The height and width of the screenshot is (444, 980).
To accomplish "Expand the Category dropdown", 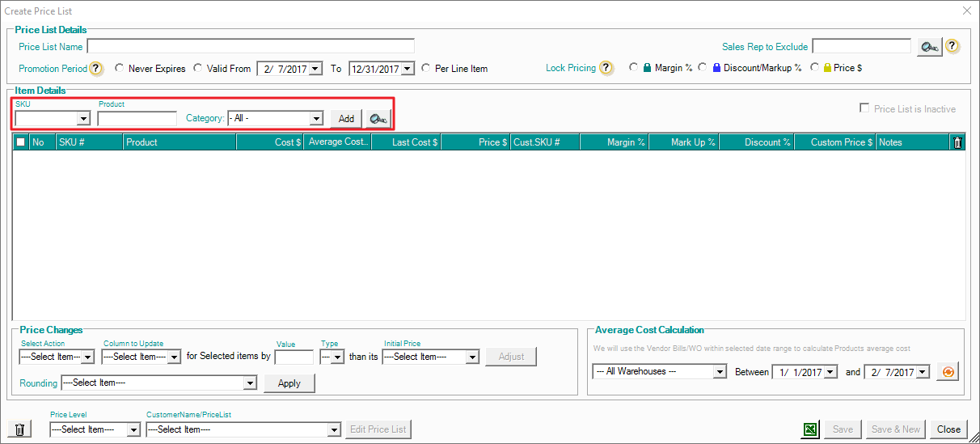I will click(316, 119).
